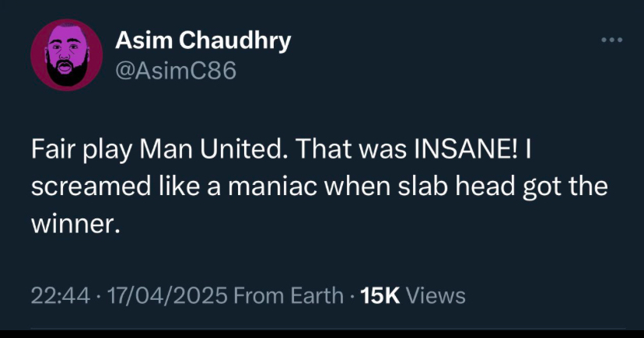Open the tweet's three-dot more options menu
Screen dimensions: 644x338
[611, 40]
